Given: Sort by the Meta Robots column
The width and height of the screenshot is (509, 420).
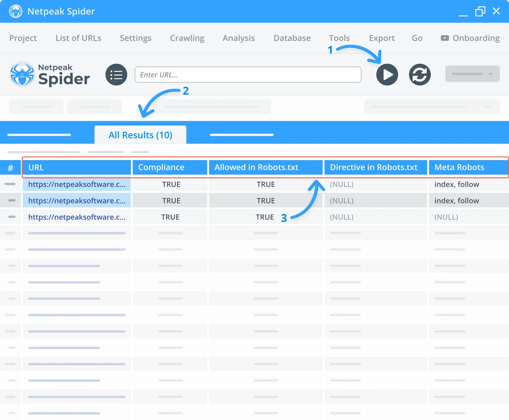Looking at the screenshot, I should click(x=468, y=167).
